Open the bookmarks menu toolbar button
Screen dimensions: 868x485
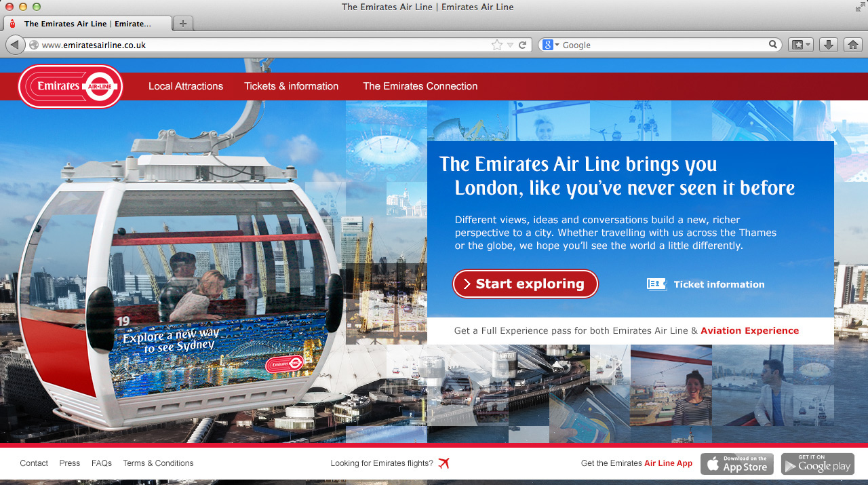click(800, 45)
